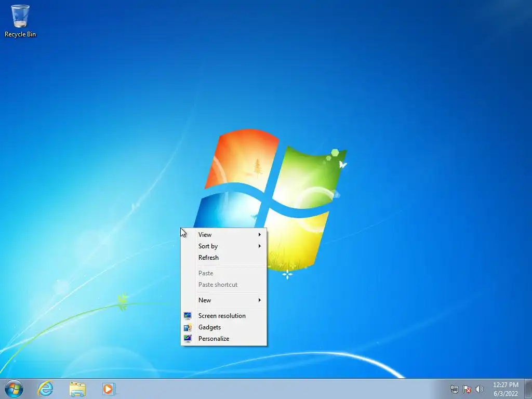
Task: Expand the New submenu arrow
Action: (260, 300)
